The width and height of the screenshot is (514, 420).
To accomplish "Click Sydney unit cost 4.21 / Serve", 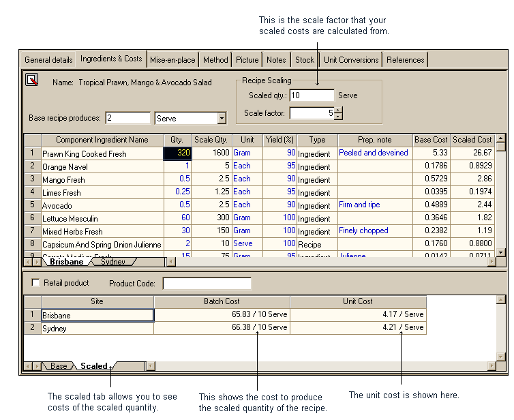I will coord(358,327).
